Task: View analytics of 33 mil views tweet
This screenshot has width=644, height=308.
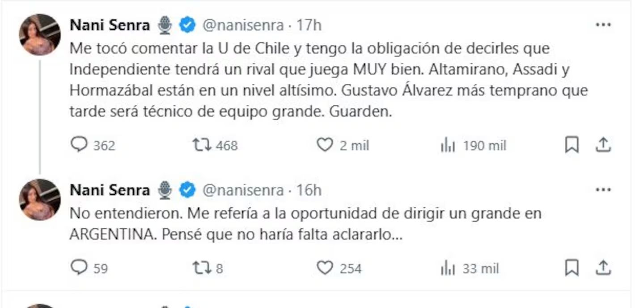Action: point(448,268)
